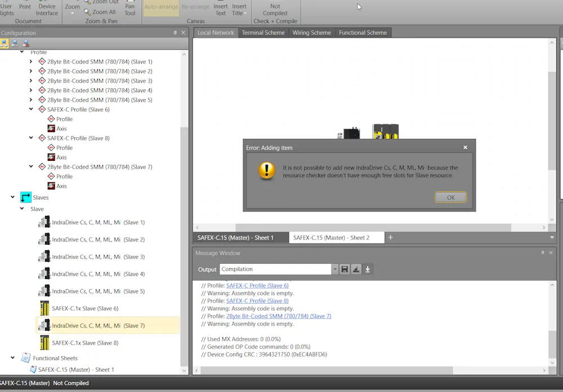563x392 pixels.
Task: Expand 2Byte Bit-Coded SMM (Slave 1) profile
Action: (31, 62)
